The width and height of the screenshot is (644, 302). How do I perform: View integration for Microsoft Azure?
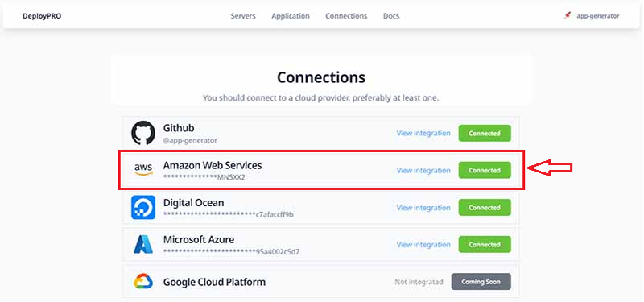point(423,245)
